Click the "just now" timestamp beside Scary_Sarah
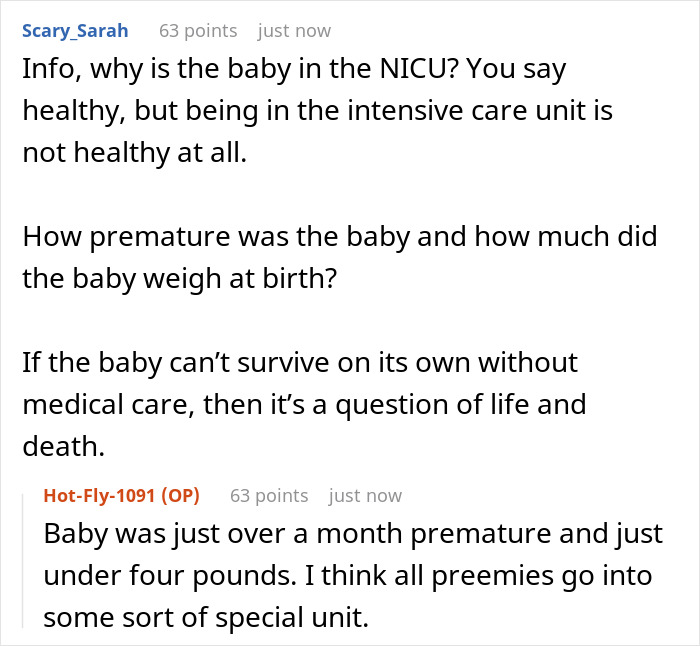The width and height of the screenshot is (700, 646). point(294,31)
